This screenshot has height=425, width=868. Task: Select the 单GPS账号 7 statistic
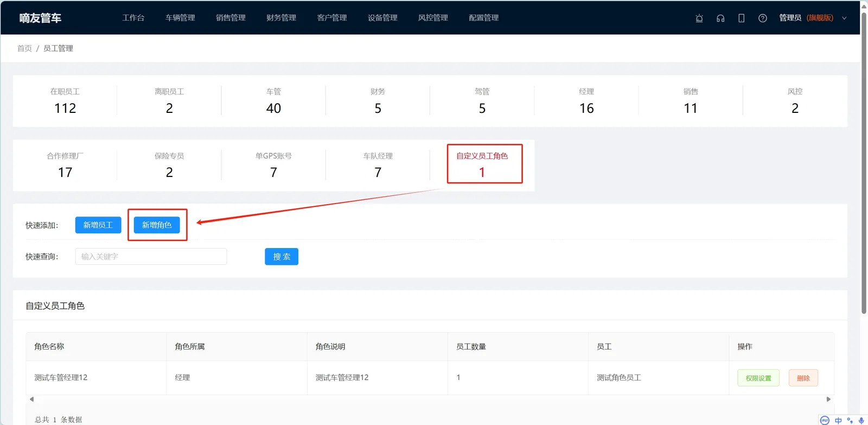tap(273, 165)
